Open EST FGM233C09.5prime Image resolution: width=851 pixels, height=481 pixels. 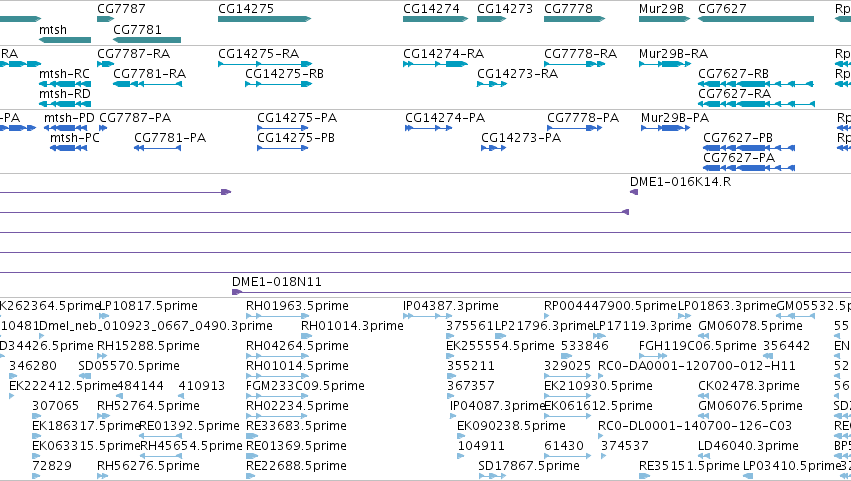pyautogui.click(x=305, y=386)
